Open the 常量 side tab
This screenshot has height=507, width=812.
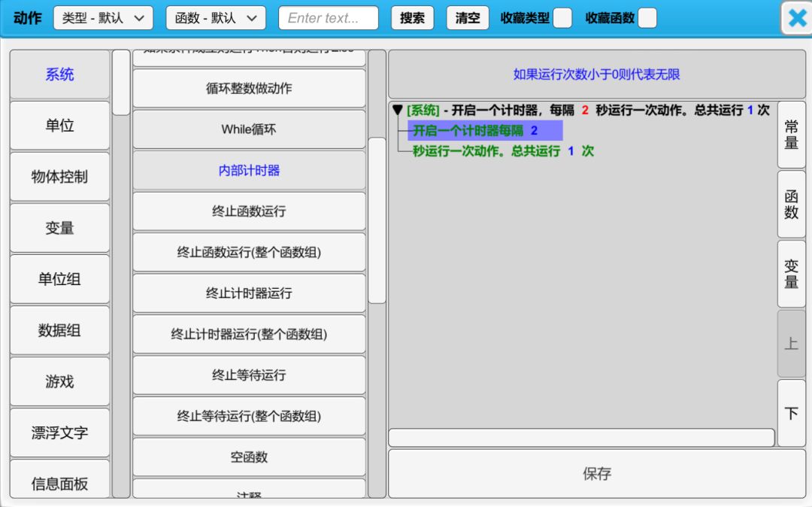coord(791,134)
